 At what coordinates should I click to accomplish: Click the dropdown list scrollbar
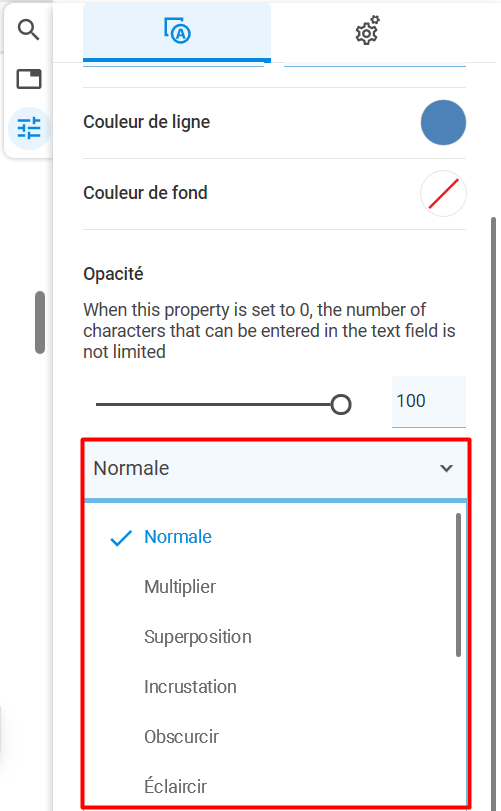pyautogui.click(x=458, y=585)
